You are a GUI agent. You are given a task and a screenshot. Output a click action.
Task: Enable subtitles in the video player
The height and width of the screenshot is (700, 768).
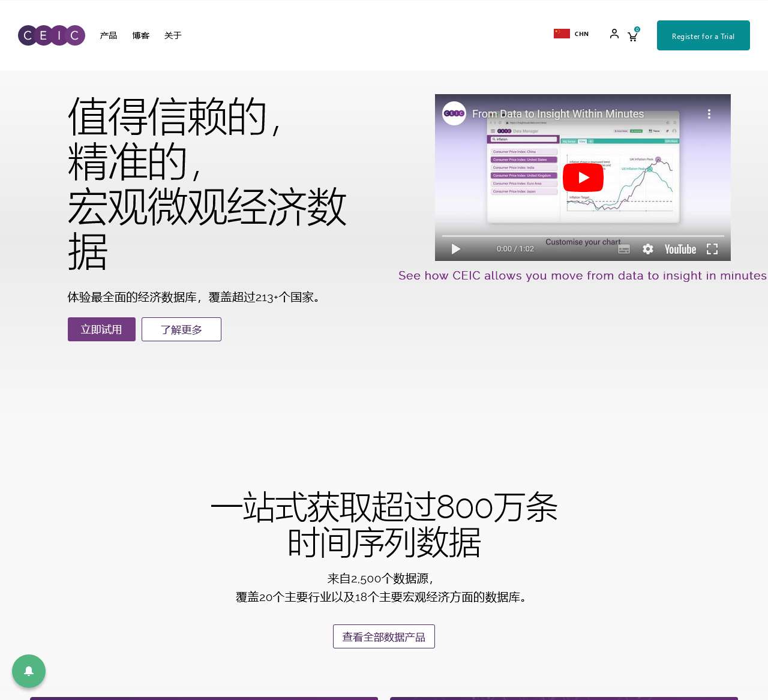pos(624,249)
